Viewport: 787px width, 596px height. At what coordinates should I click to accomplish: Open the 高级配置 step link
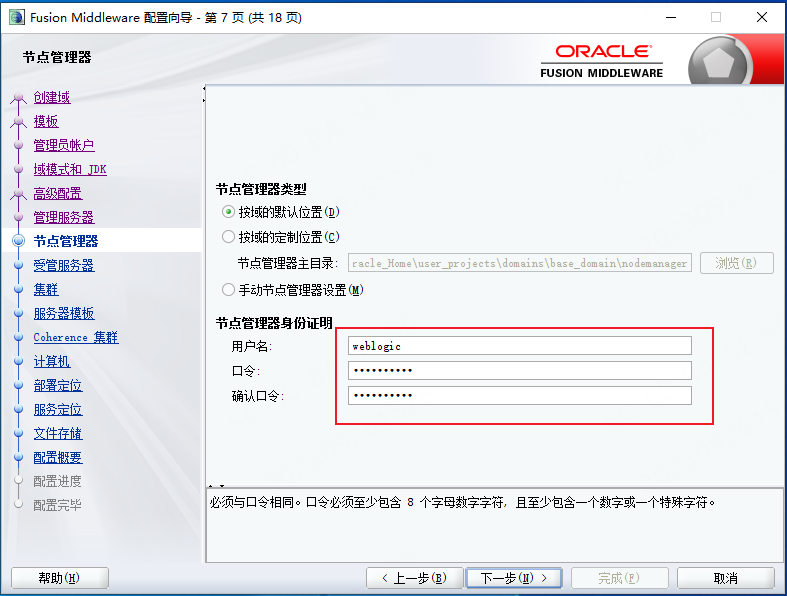coord(58,193)
